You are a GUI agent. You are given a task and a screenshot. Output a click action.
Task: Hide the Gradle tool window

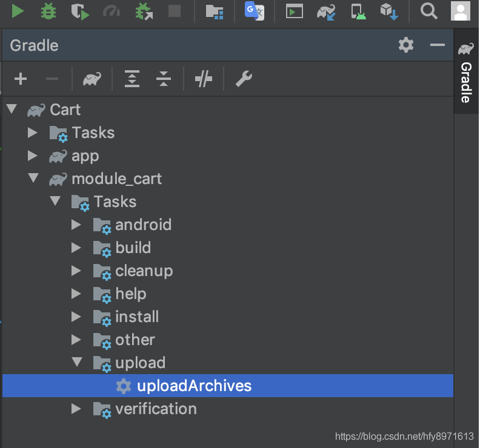tap(437, 45)
